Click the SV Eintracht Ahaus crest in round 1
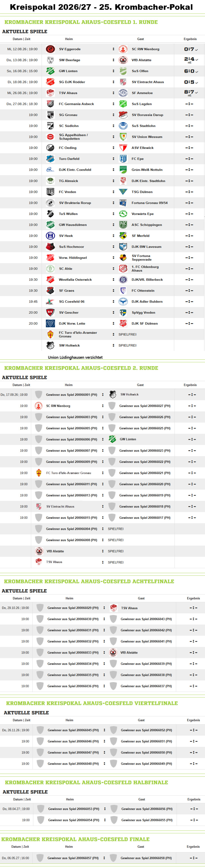This screenshot has height=868, width=205. 123,82
